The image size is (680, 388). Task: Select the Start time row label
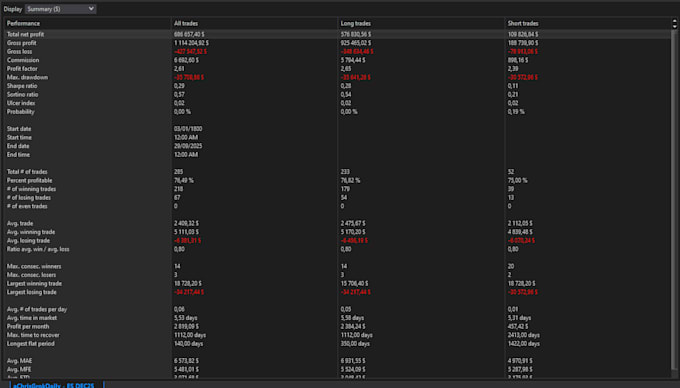(19, 137)
